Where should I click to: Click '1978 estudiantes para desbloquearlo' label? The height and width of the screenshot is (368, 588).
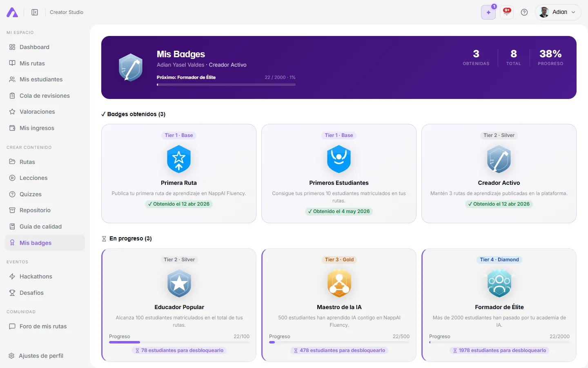[499, 350]
